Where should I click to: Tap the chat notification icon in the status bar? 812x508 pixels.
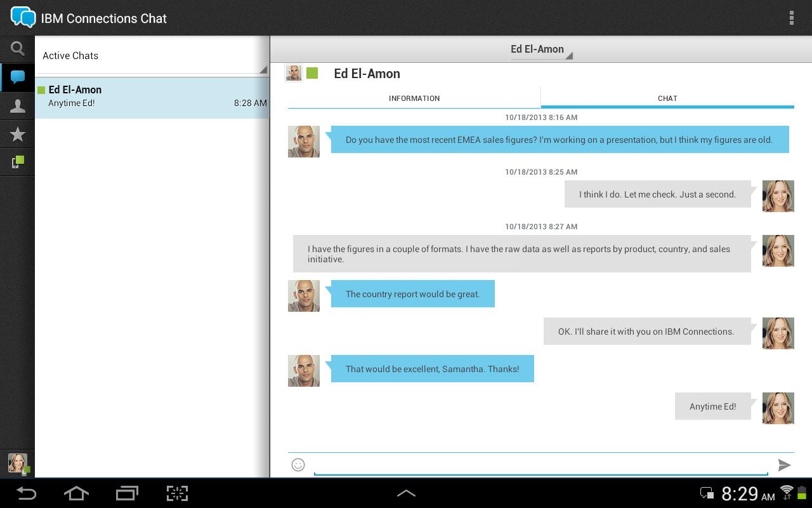click(707, 493)
